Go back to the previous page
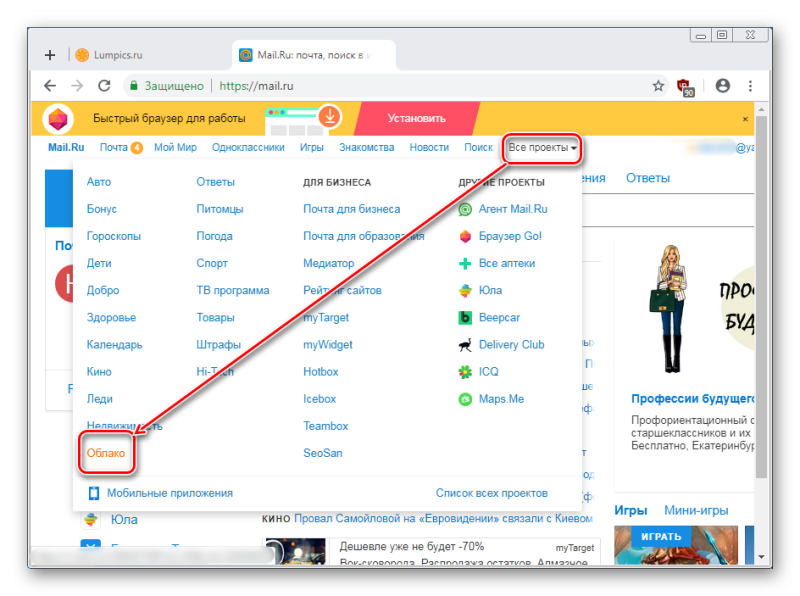800x596 pixels. (50, 86)
